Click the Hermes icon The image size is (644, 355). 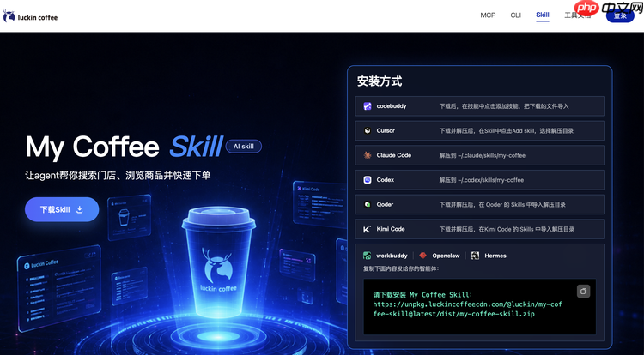pyautogui.click(x=475, y=256)
